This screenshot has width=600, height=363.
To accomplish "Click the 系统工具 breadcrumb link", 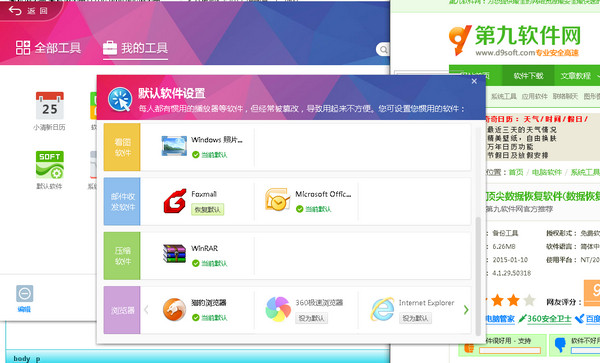I will point(585,172).
